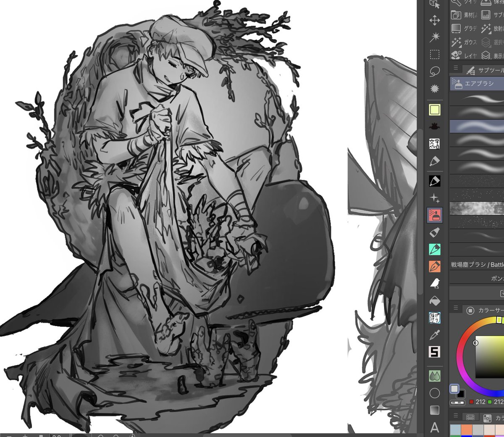Viewport: 504px width, 437px height.
Task: Select the red Airbrush tool icon
Action: point(435,215)
